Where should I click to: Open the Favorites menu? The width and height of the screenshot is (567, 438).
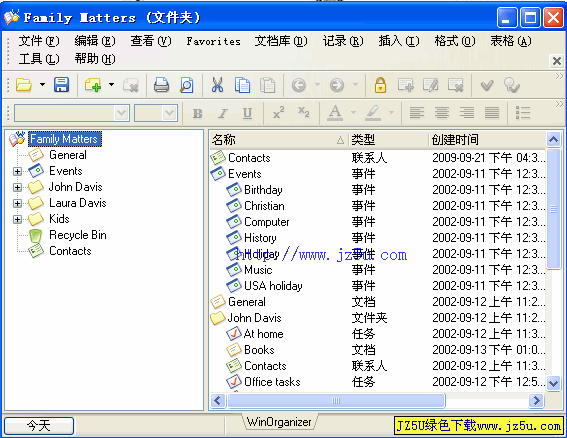(x=213, y=41)
